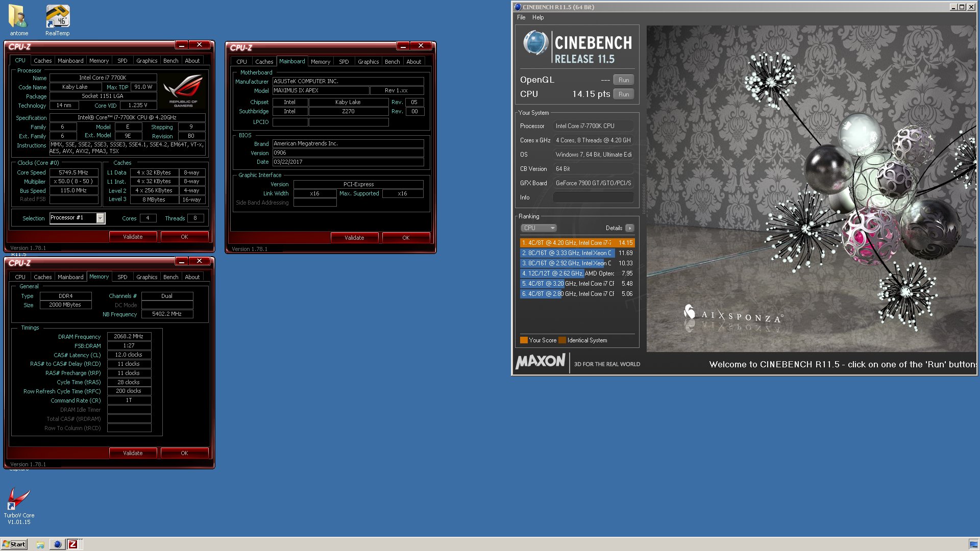Click the Your Score orange swatch

(x=524, y=340)
